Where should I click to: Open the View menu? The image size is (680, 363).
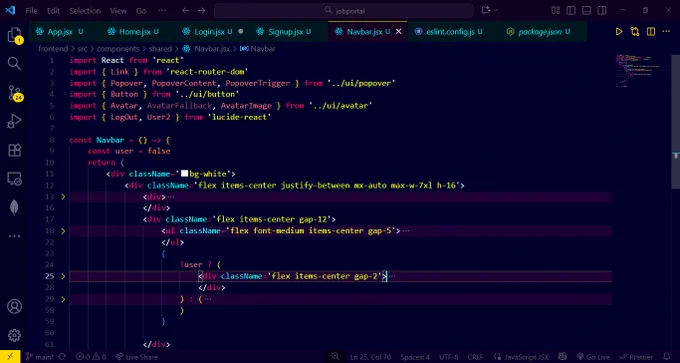tap(118, 11)
